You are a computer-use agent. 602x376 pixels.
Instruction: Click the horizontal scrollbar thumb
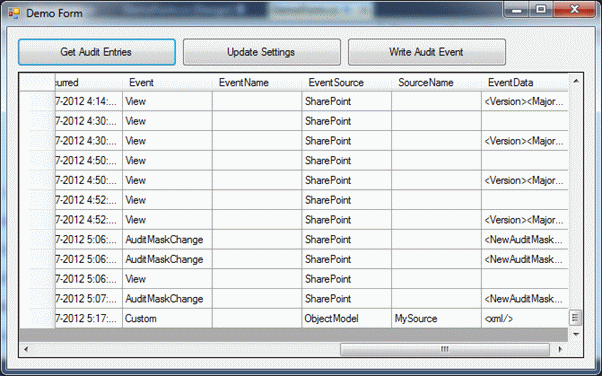click(x=445, y=349)
